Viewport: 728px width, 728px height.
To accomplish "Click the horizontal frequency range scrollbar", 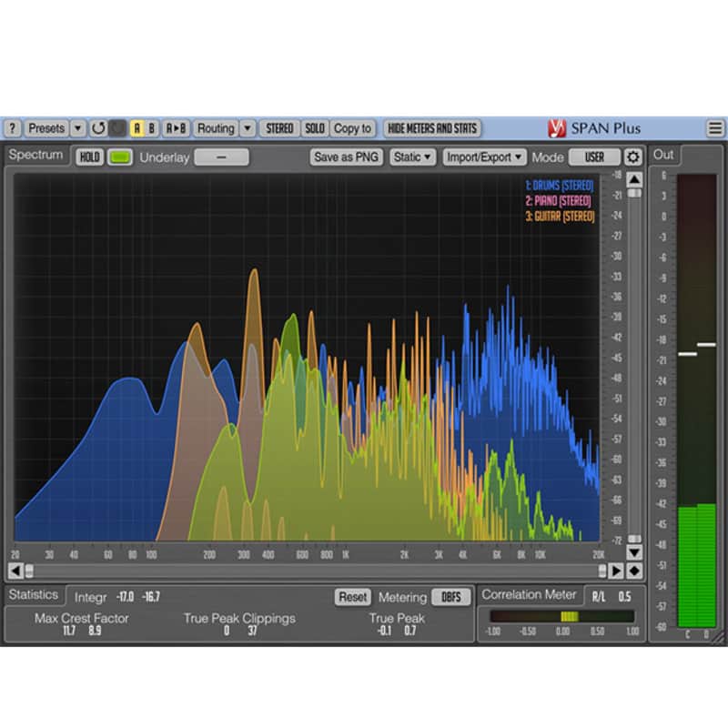I will tap(316, 571).
